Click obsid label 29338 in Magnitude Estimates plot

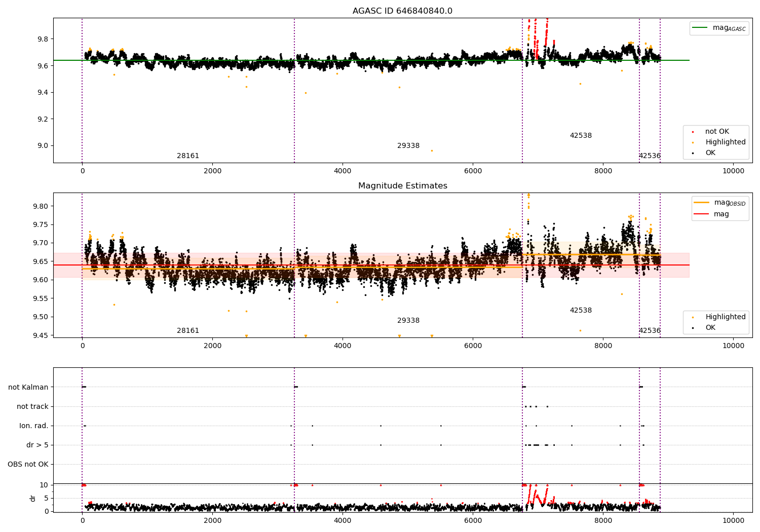pos(408,321)
